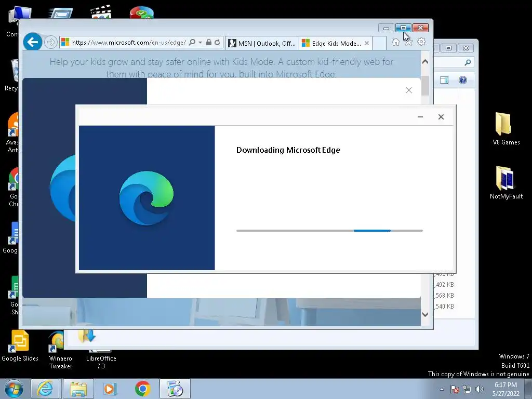Go back with the Internet Explorer back arrow
The image size is (532, 399).
pos(33,42)
